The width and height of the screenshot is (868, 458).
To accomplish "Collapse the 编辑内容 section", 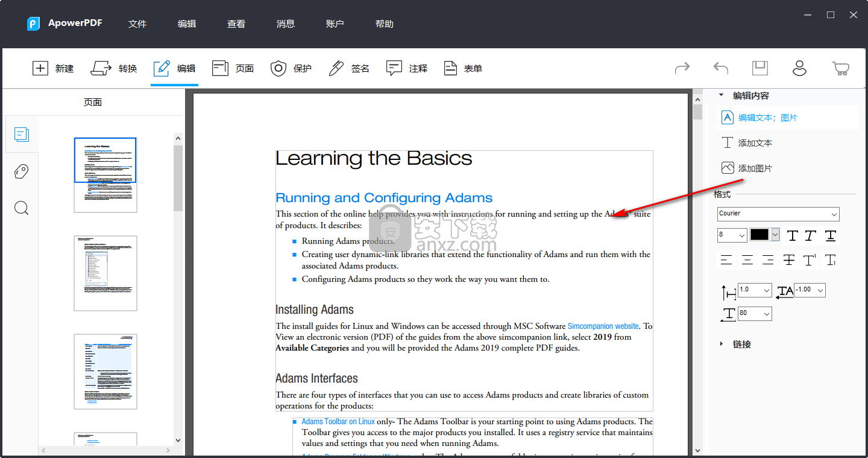I will coord(722,95).
